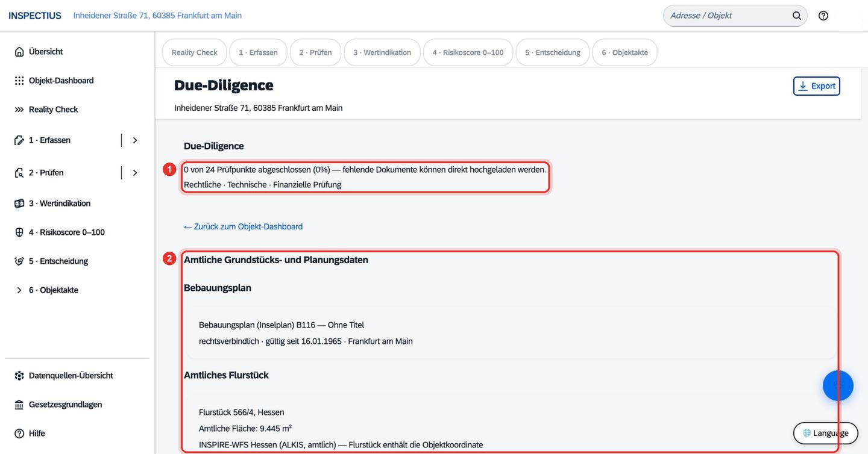The height and width of the screenshot is (454, 868).
Task: Switch to the 3 · Wertindikation tab
Action: point(382,52)
